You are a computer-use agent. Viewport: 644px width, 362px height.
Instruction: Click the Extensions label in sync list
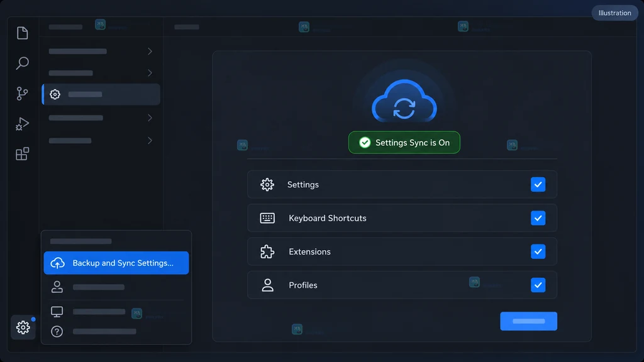[309, 251]
